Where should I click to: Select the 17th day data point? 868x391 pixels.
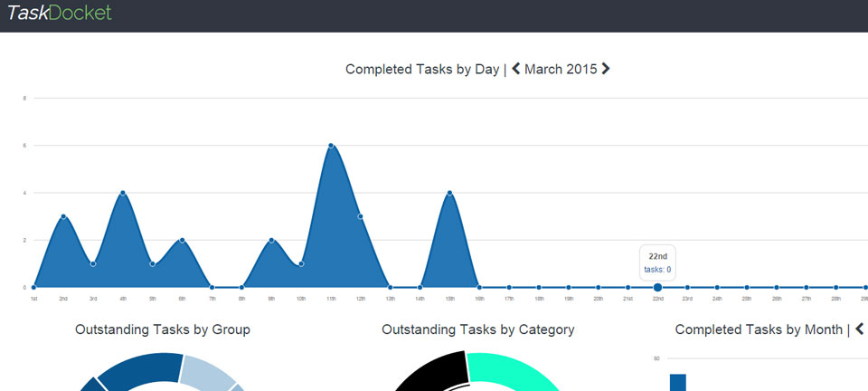pos(509,288)
